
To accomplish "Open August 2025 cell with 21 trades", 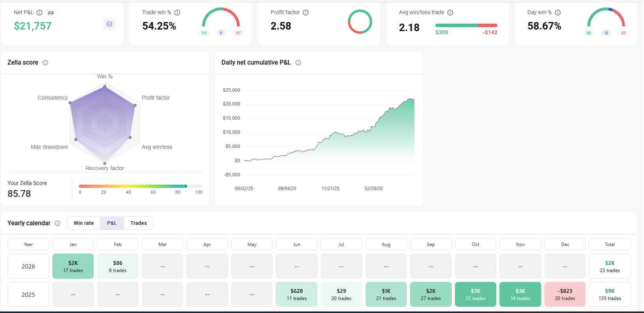I will click(386, 294).
